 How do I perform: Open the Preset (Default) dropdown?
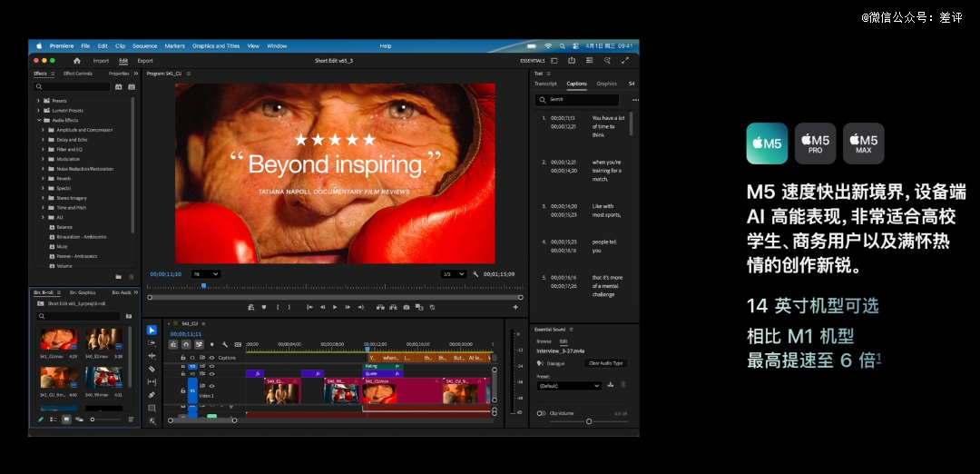569,385
